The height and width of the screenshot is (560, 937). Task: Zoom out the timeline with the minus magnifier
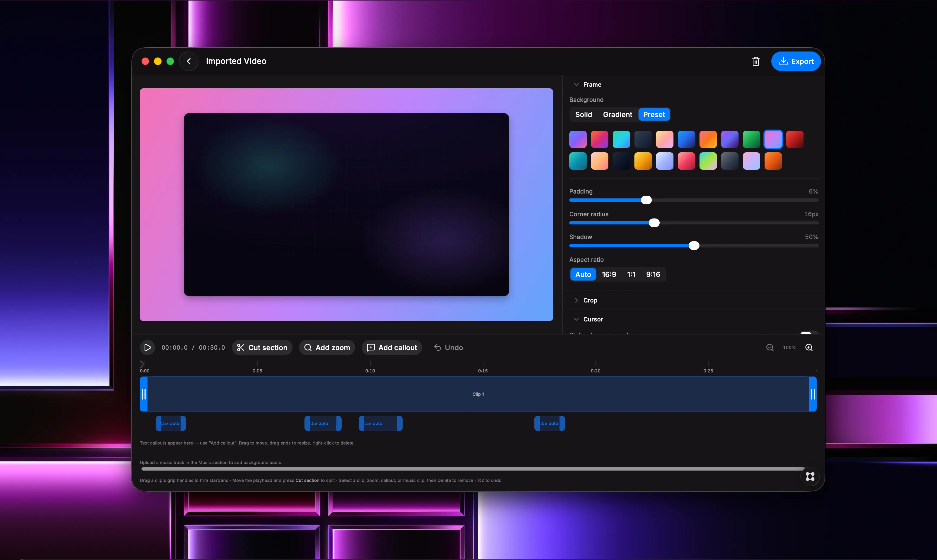(x=770, y=347)
